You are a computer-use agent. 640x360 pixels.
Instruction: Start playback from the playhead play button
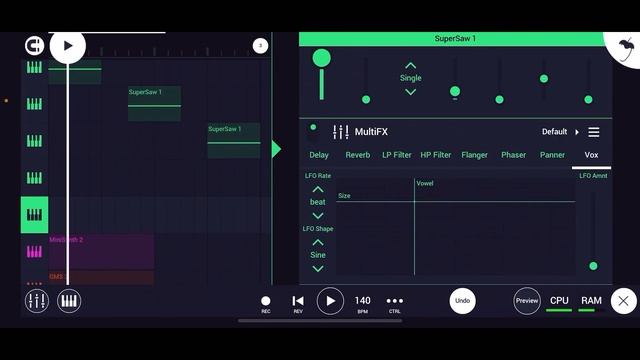coord(68,46)
